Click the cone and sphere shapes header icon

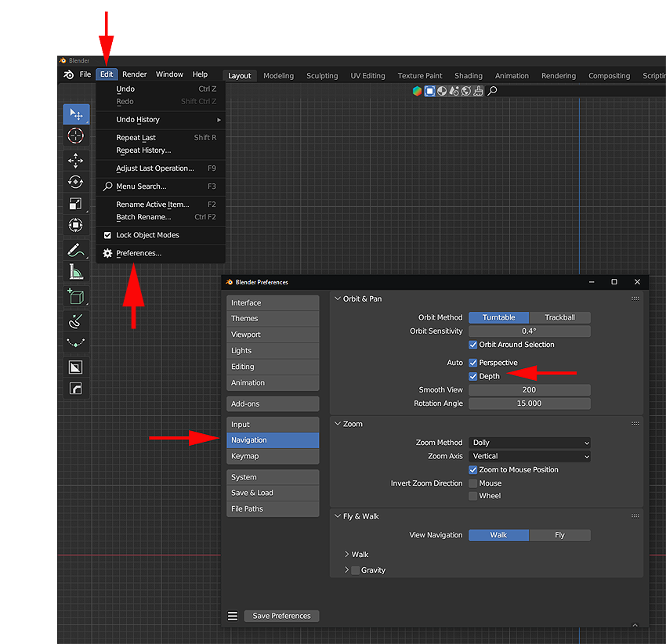pos(454,91)
